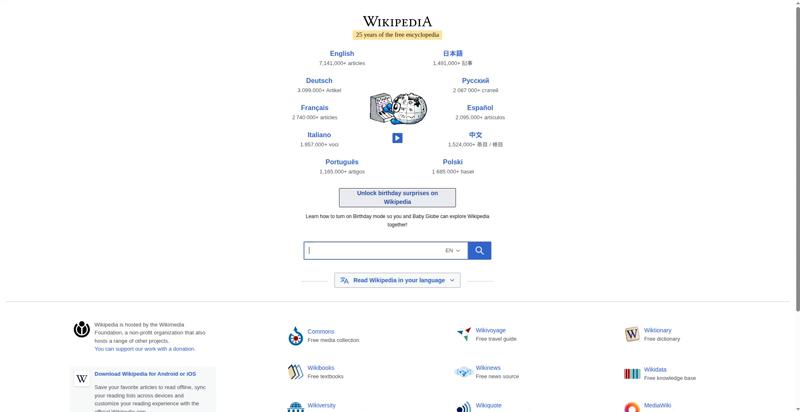
Task: Click the magnifying glass search button
Action: point(479,250)
